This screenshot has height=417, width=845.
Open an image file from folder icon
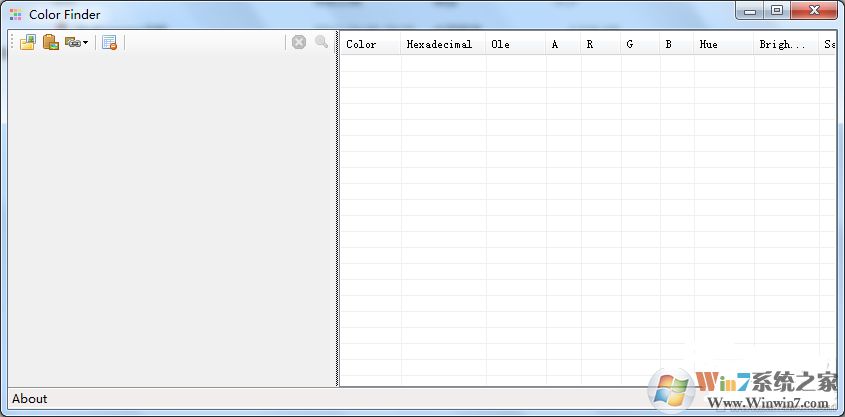pos(27,42)
